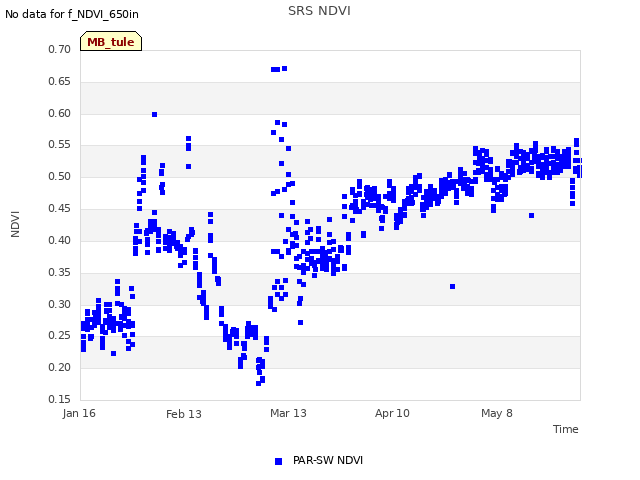Click the Time x-axis title
640x480 pixels.
point(565,429)
